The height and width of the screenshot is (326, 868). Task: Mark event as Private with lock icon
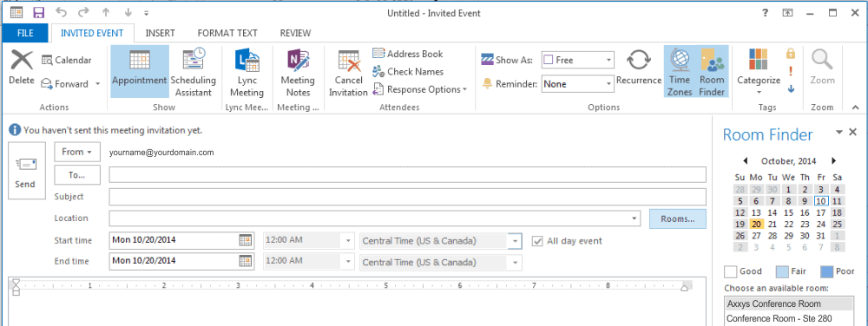click(791, 54)
